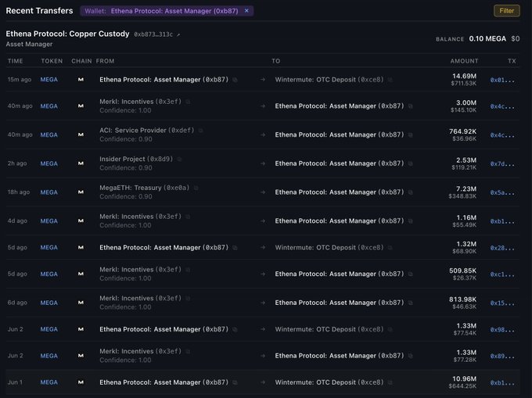Open MegaETH: Treasury (0xe0a) entity
This screenshot has width=532, height=398.
(145, 188)
